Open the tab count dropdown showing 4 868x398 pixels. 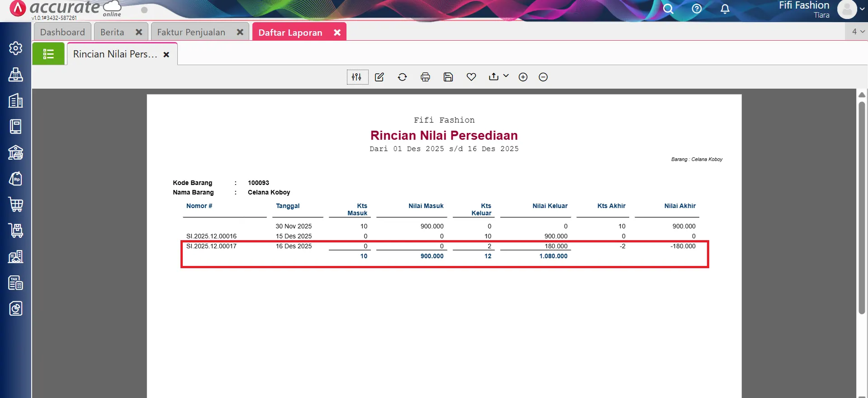[857, 32]
